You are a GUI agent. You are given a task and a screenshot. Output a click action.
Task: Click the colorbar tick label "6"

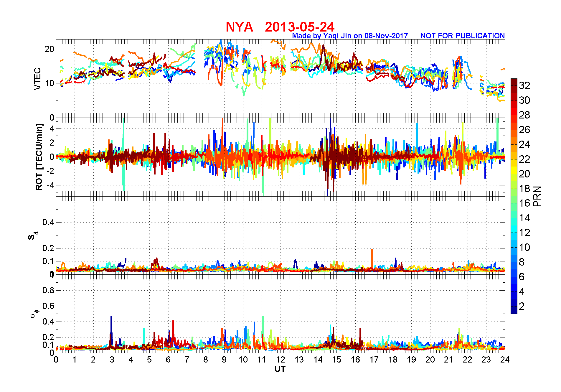[x=522, y=277]
